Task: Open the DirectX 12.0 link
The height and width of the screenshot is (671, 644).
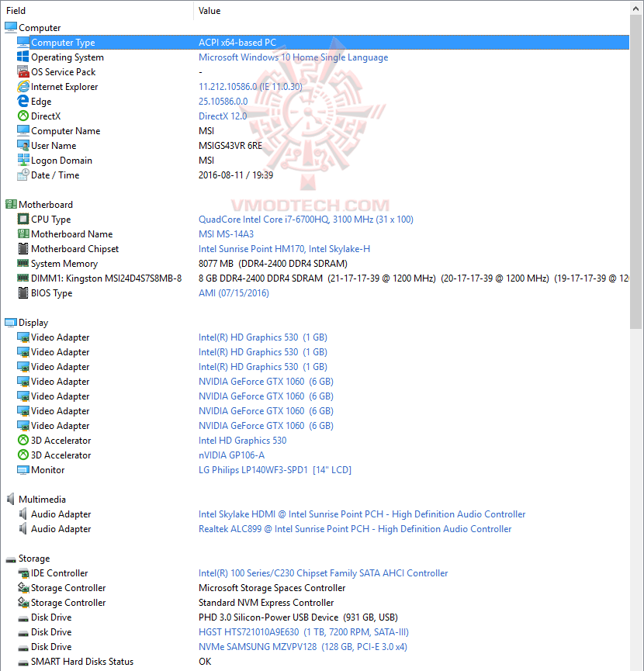Action: point(223,116)
